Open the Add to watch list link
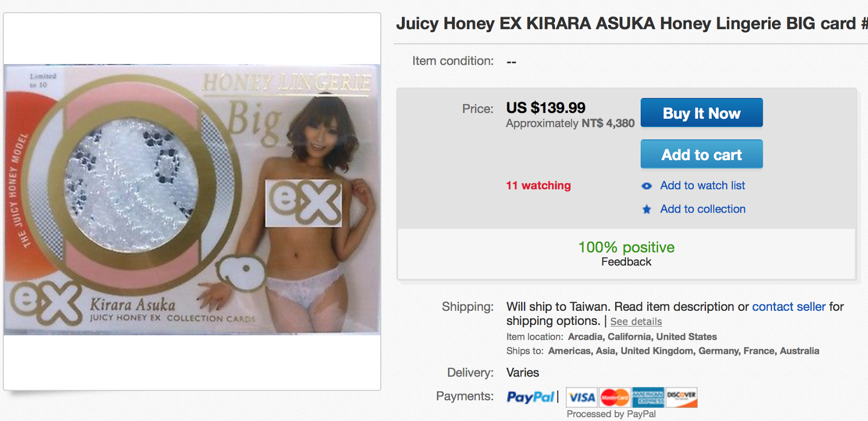Screen dimensions: 868x421 pos(703,186)
